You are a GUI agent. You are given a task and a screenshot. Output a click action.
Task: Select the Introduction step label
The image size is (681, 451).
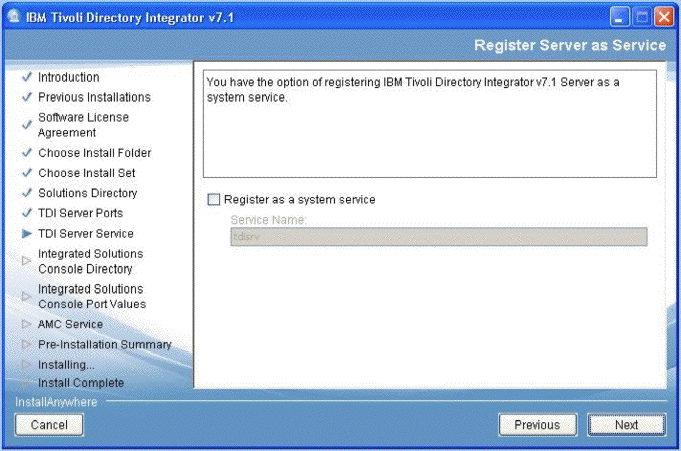[69, 77]
